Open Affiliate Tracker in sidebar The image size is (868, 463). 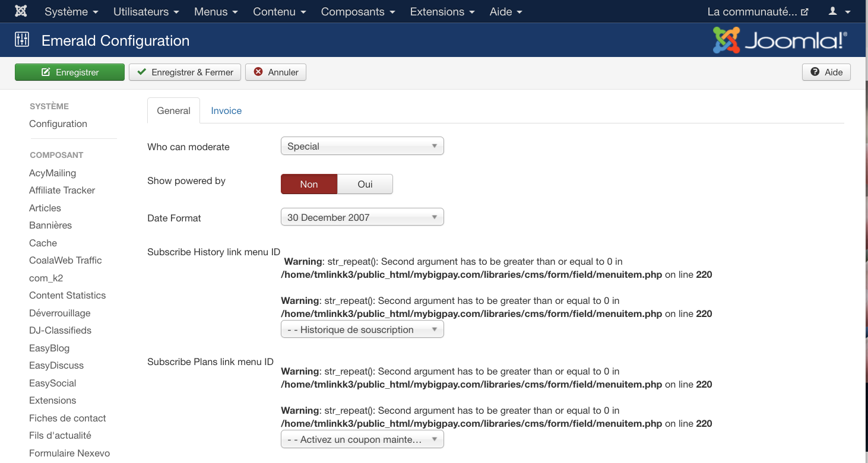pos(62,190)
